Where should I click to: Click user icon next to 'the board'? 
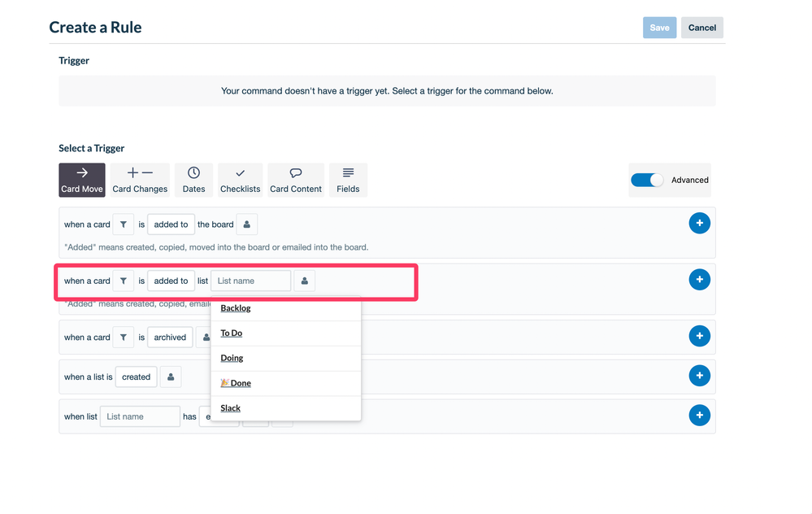click(x=247, y=224)
